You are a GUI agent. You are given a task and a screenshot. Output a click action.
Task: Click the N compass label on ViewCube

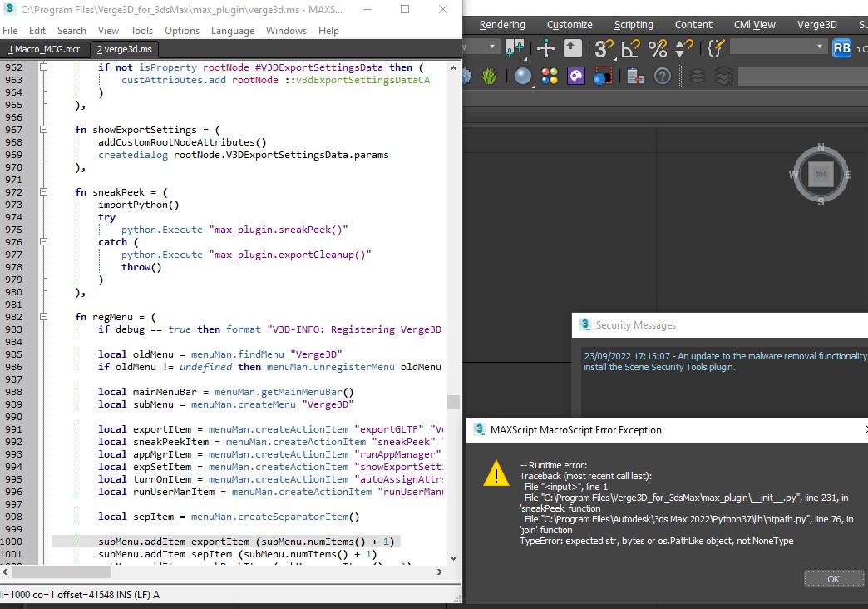(821, 147)
